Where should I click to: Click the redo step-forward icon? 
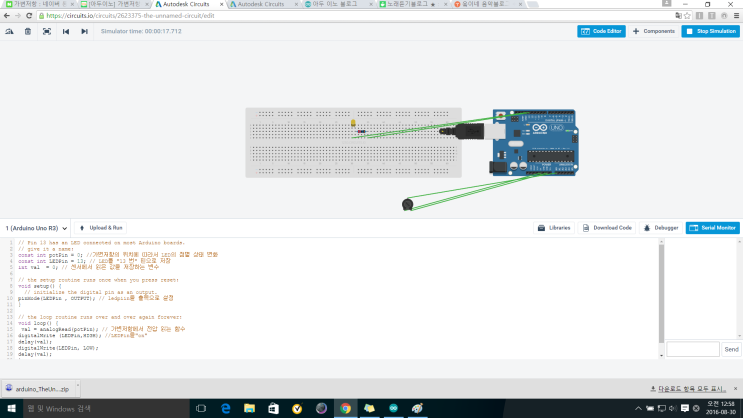point(84,31)
